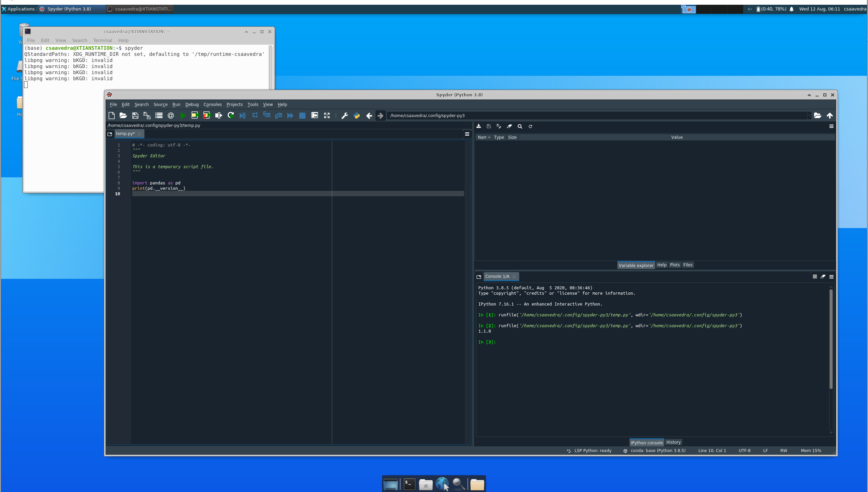The width and height of the screenshot is (868, 492).
Task: Run the file with green play icon
Action: 183,116
